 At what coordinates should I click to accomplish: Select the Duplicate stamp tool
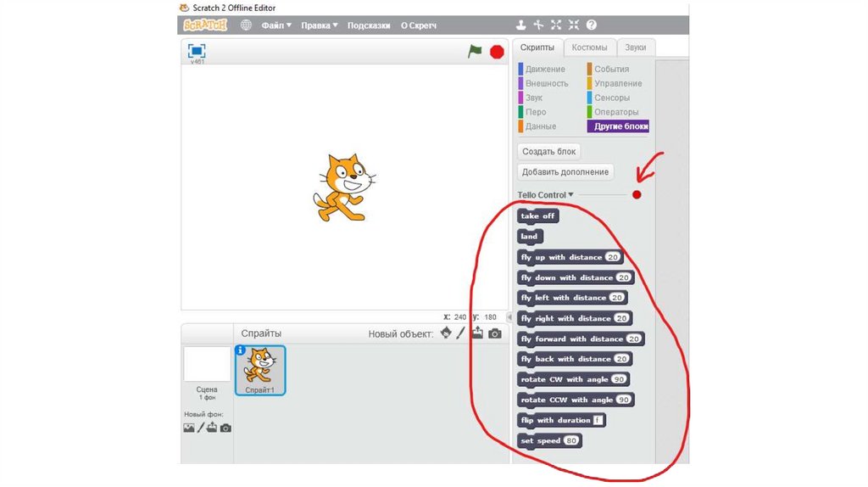[521, 25]
